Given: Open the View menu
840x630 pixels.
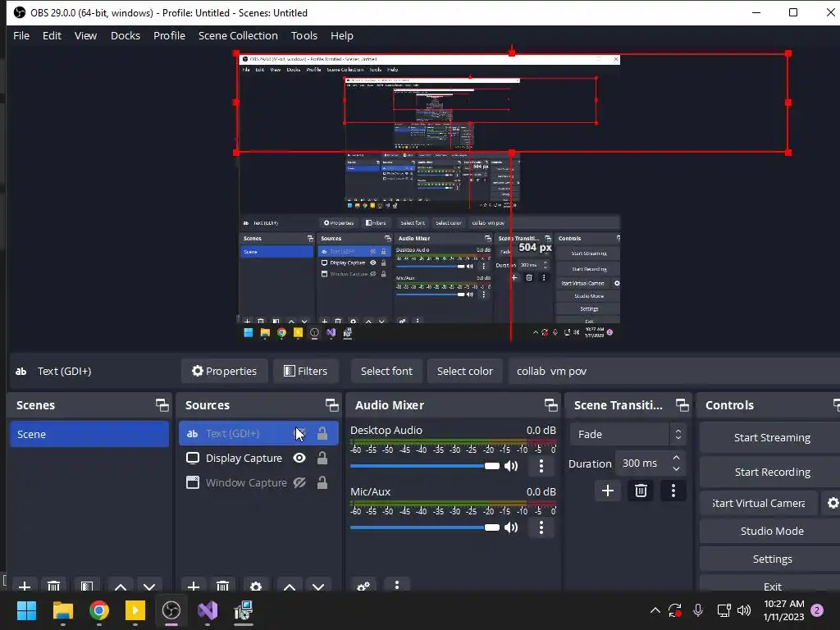Looking at the screenshot, I should (x=85, y=35).
